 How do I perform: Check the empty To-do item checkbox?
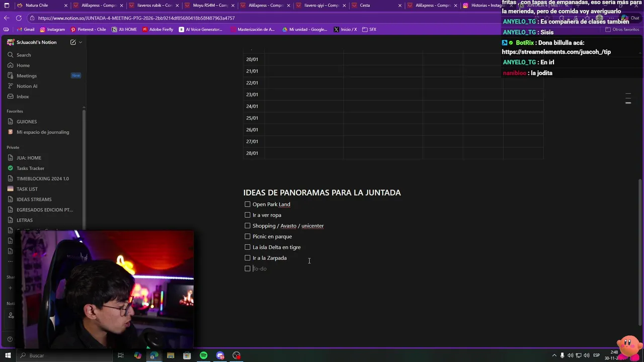tap(248, 268)
